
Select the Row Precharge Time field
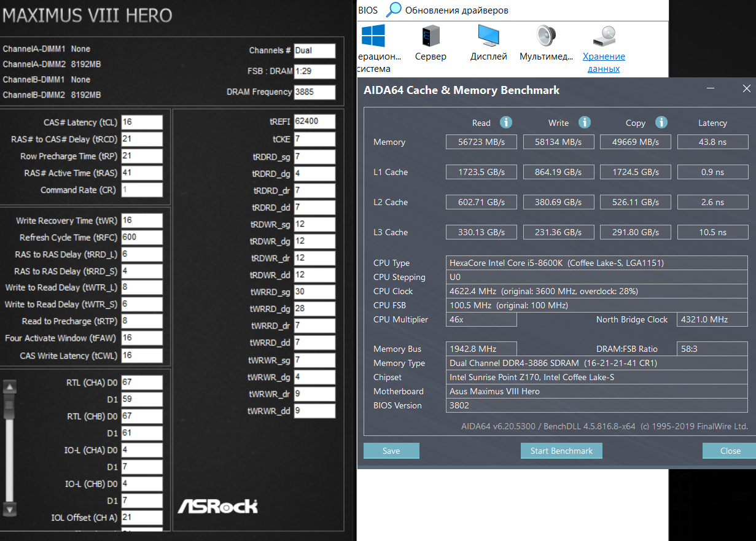142,156
